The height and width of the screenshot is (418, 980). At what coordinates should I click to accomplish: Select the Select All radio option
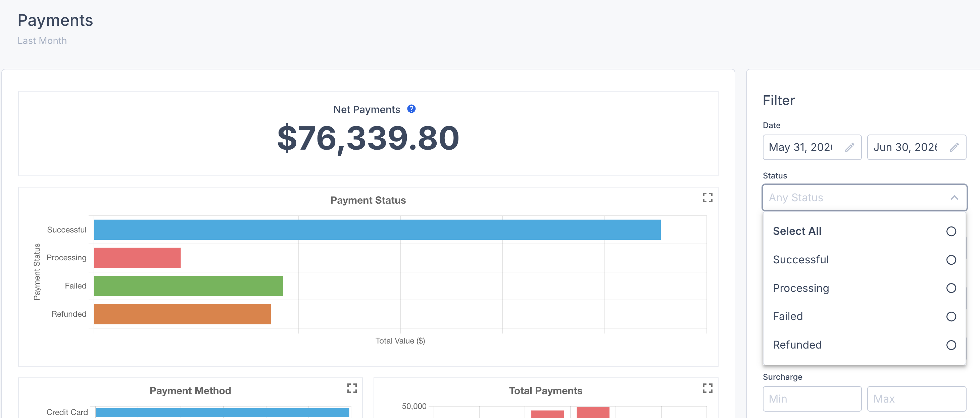pos(951,231)
